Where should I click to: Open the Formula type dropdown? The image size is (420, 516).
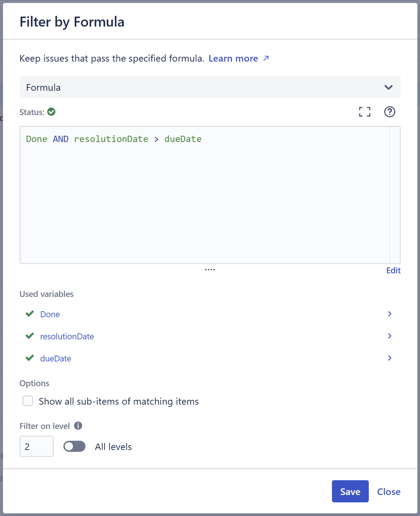click(x=388, y=87)
